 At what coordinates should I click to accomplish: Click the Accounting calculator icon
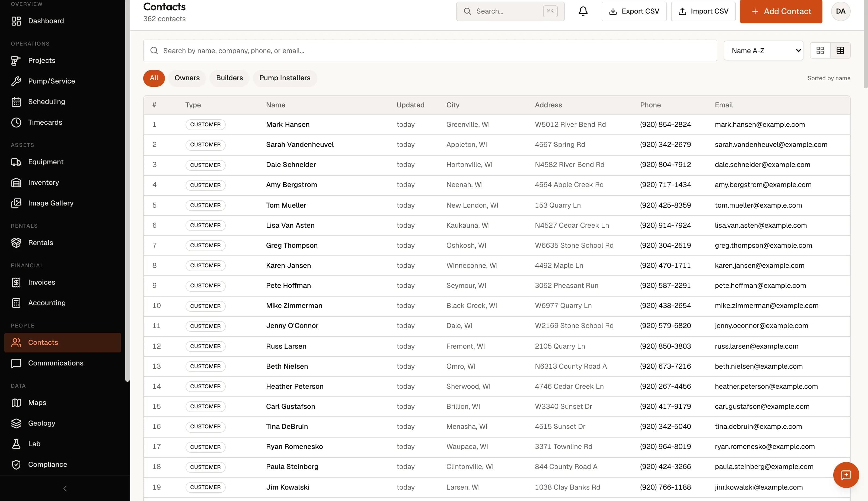(16, 303)
